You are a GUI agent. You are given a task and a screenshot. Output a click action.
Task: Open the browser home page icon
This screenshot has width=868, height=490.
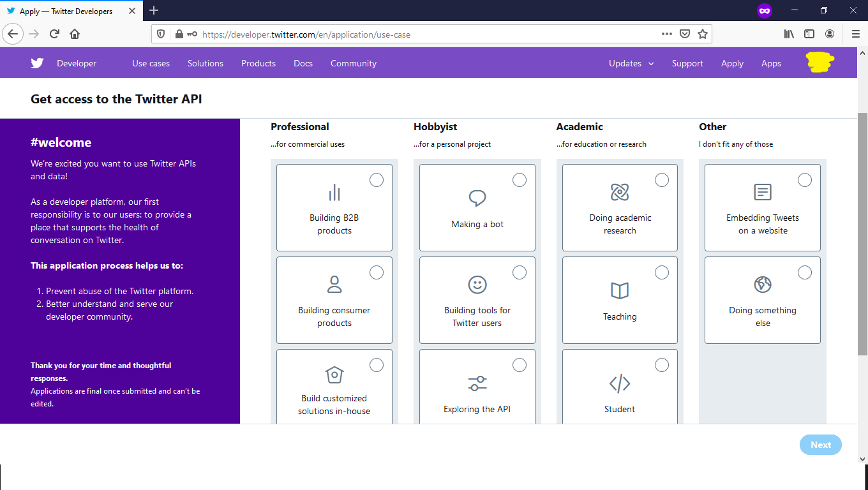click(x=75, y=34)
